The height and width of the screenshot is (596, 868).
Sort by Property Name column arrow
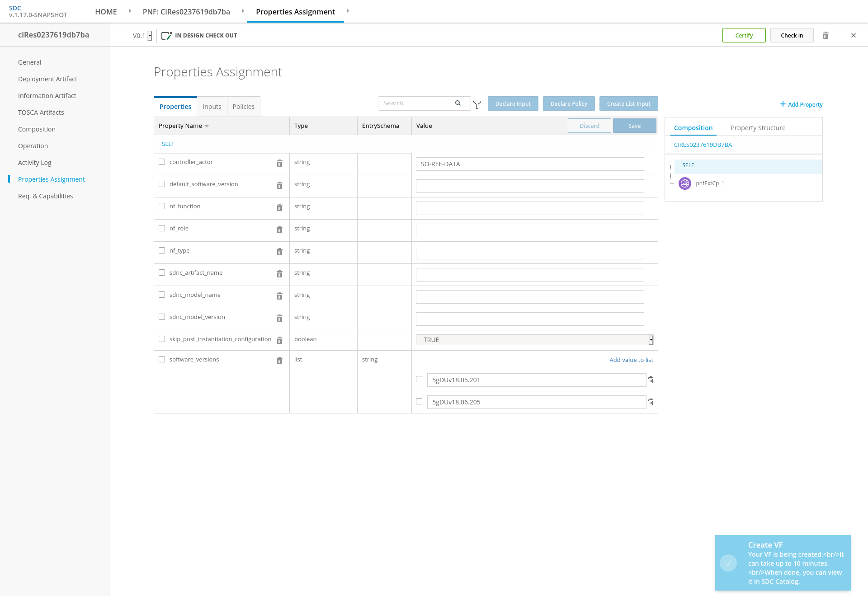(207, 126)
